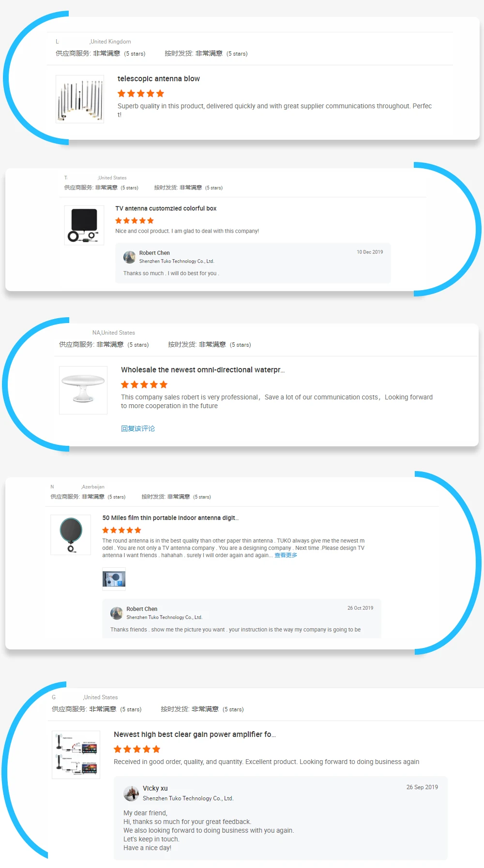
Task: Open '50 Miles film thin portable' title
Action: pyautogui.click(x=170, y=518)
